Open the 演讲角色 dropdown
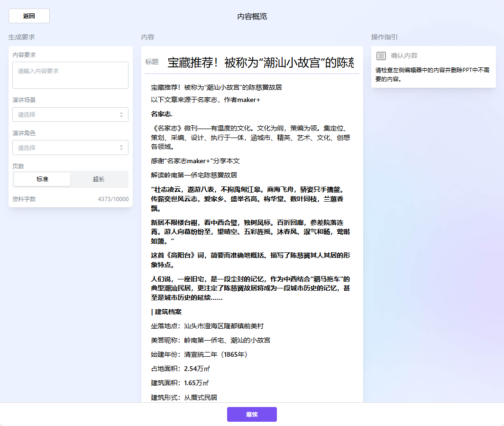This screenshot has width=504, height=426. tap(70, 148)
